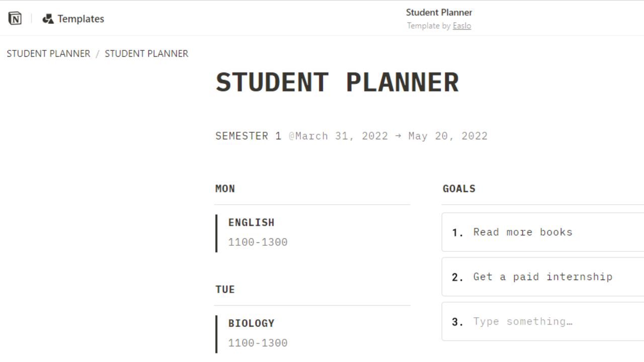The height and width of the screenshot is (362, 644).
Task: Select the STUDENT PLANNER page title
Action: click(x=337, y=81)
